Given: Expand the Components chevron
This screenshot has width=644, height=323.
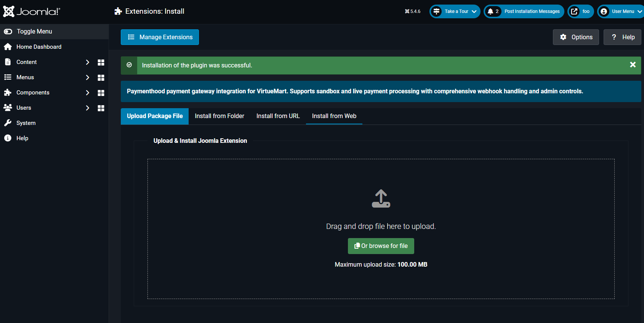Looking at the screenshot, I should [88, 93].
